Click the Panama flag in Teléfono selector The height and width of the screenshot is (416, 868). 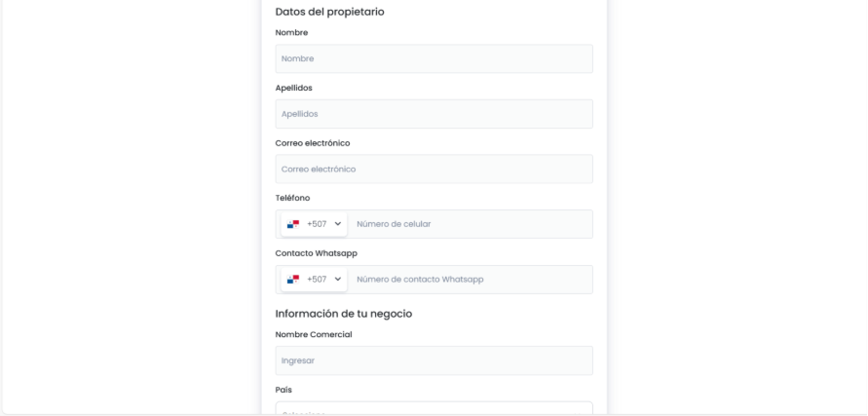pos(292,224)
